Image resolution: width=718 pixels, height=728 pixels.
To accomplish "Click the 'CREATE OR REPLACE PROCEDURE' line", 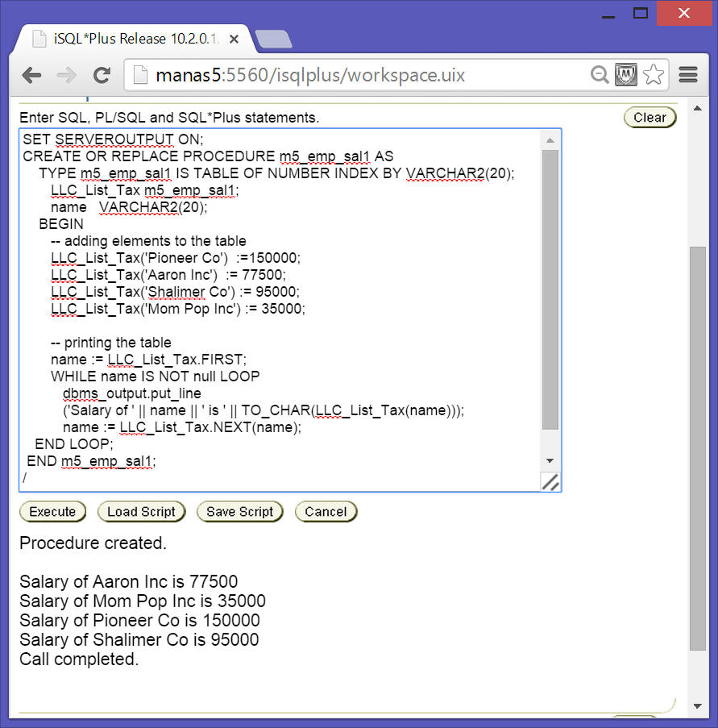I will coord(208,156).
